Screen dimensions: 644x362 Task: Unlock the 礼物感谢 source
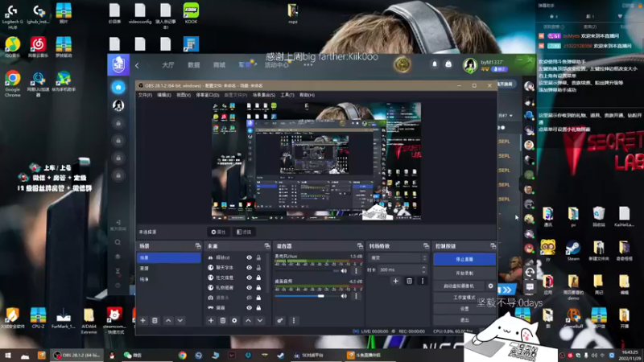click(x=258, y=288)
